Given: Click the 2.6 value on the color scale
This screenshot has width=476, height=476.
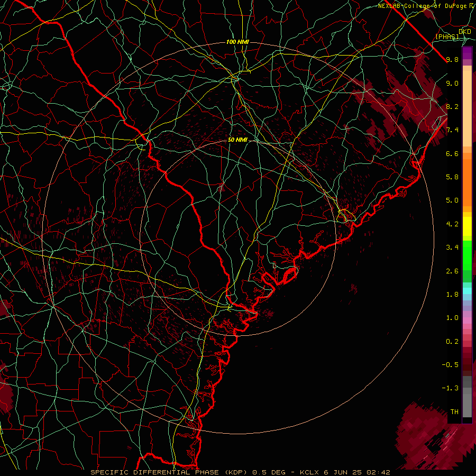Looking at the screenshot, I should pos(452,271).
